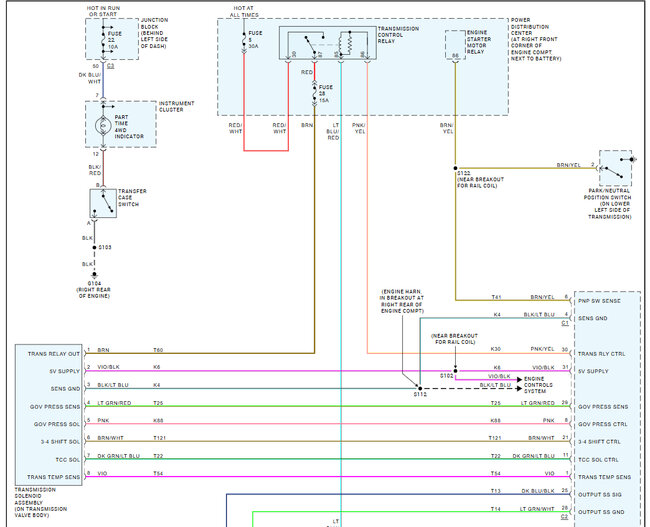Click the 'BRN/YEL' label under starter relay
650x527 pixels.
[446, 128]
